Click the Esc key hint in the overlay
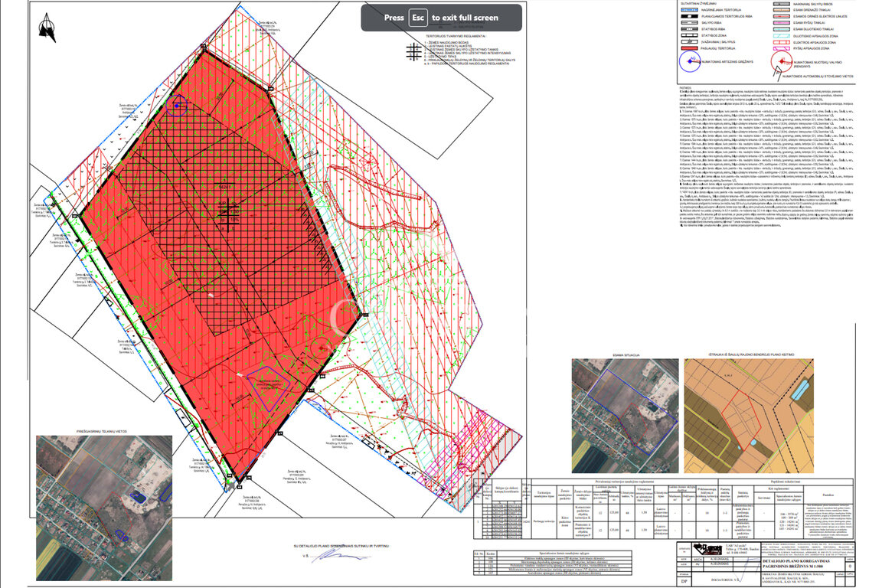The width and height of the screenshot is (882, 588). pos(418,18)
